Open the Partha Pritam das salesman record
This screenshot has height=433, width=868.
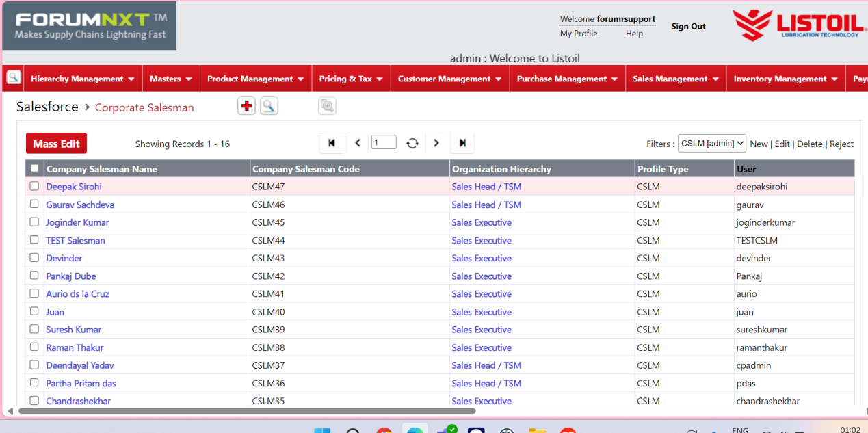(x=81, y=384)
